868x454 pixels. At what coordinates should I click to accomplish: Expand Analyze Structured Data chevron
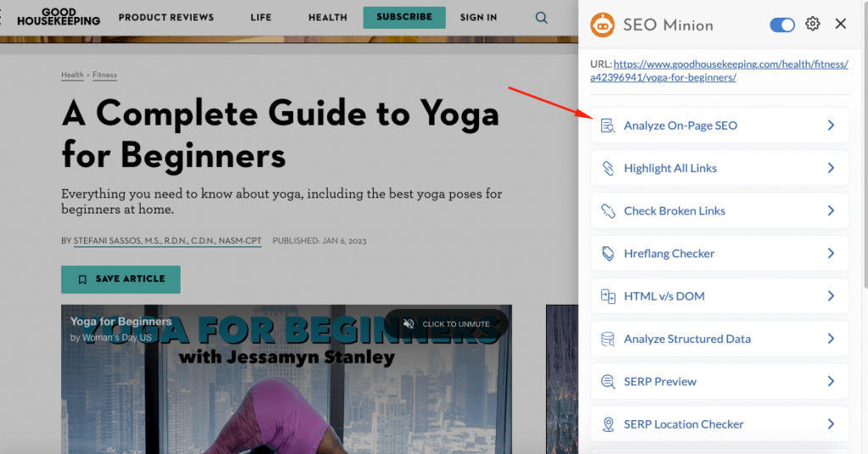831,339
